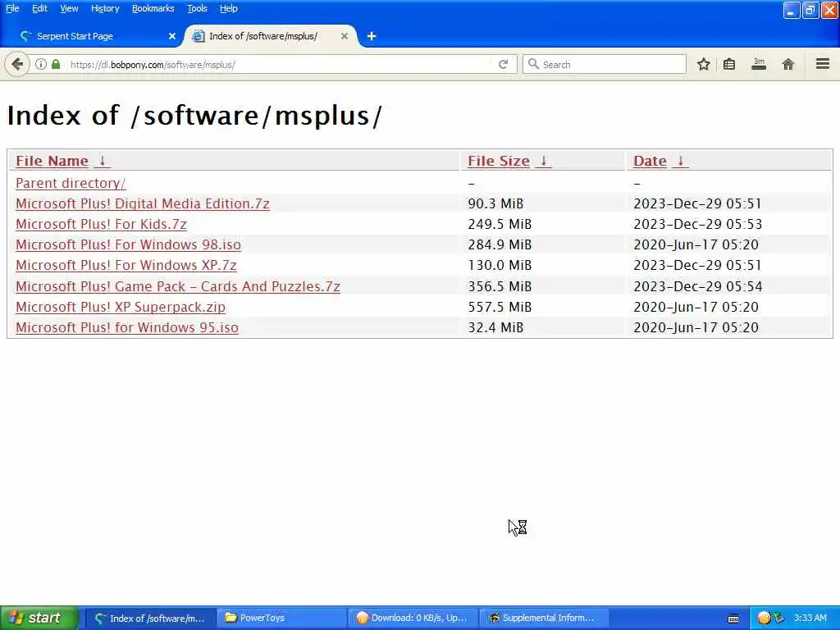Open a new tab with plus button
840x630 pixels.
pos(372,36)
